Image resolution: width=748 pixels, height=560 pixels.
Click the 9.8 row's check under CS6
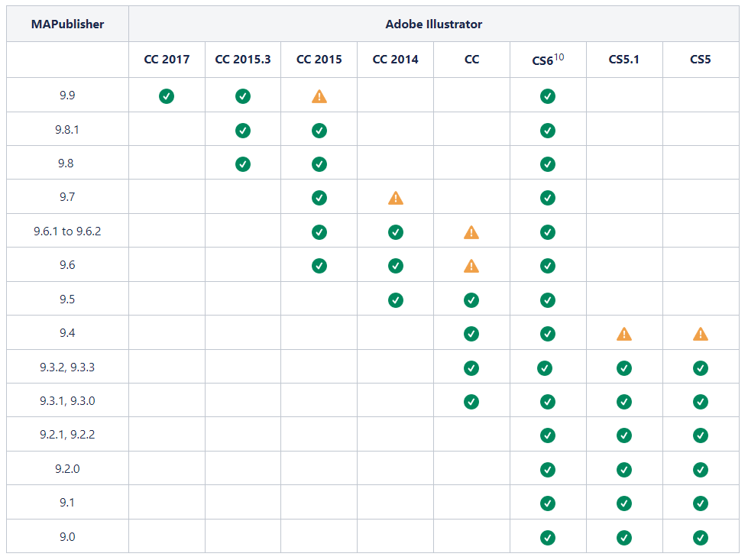[x=548, y=164]
